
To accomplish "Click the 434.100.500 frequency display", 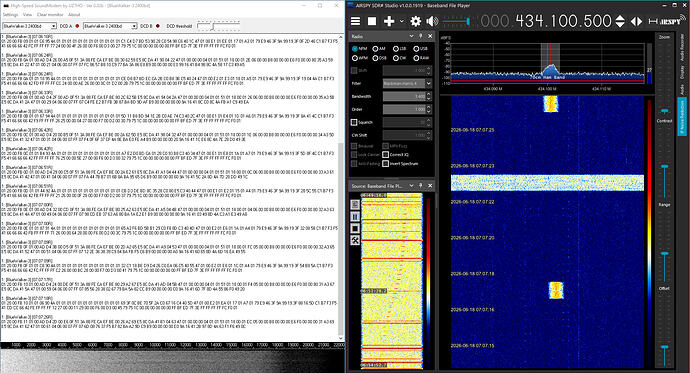I will pos(563,21).
